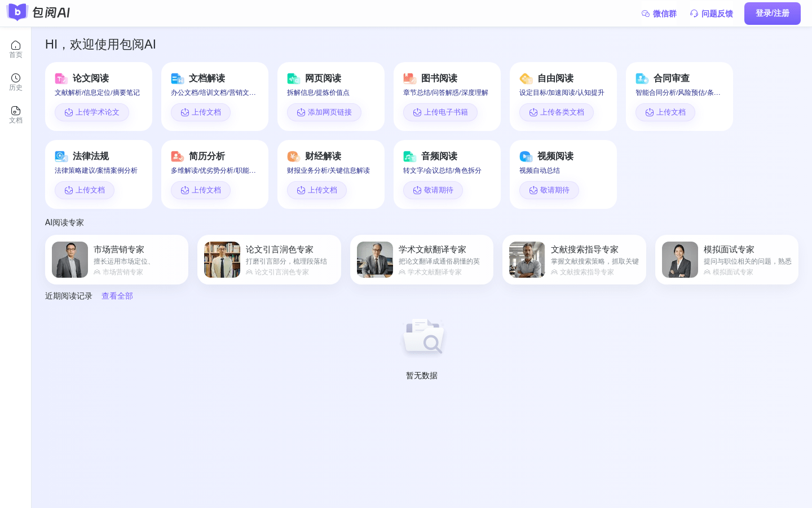Click the 转文字/会议总结/角色拆分 description

click(x=442, y=170)
